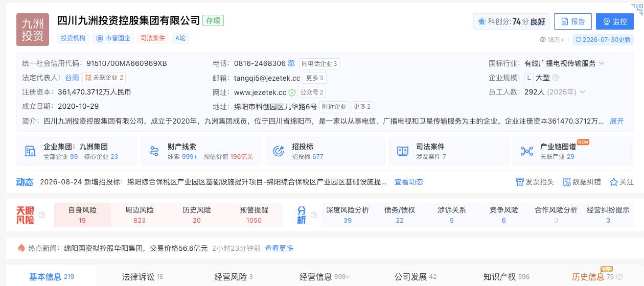
Task: Click the 发票抬头 icon
Action: (x=520, y=182)
